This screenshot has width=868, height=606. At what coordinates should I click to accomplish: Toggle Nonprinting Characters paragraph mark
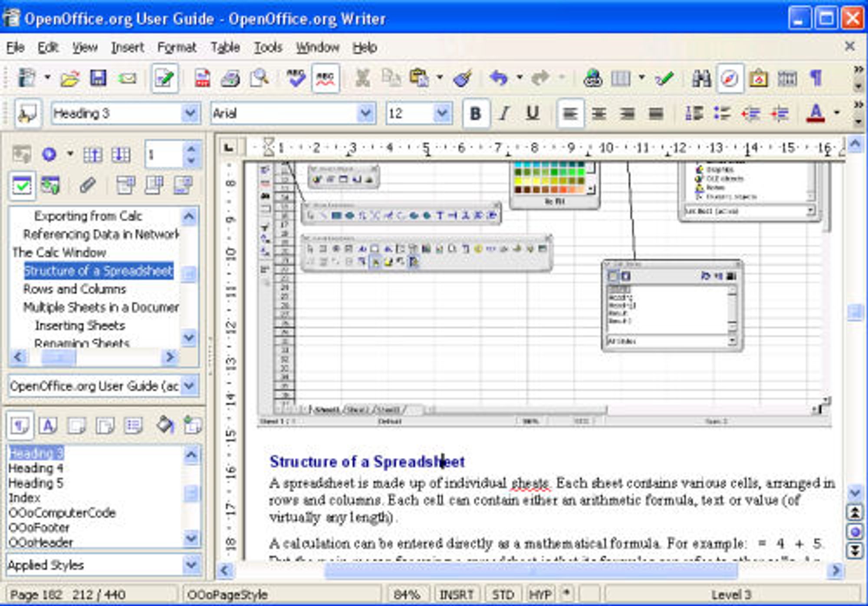[x=816, y=79]
